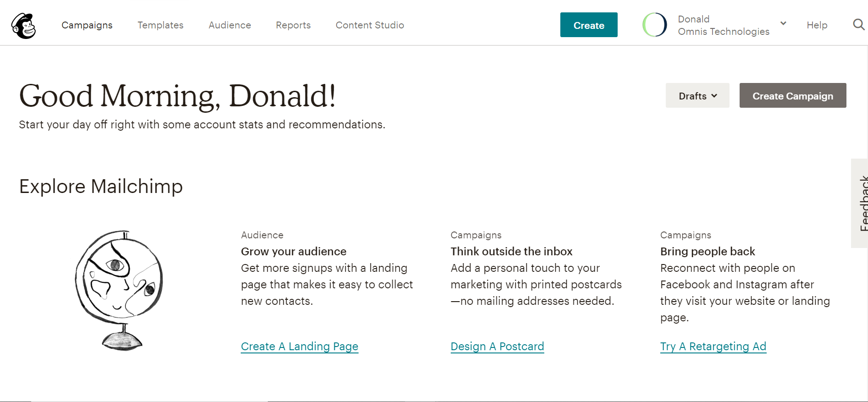The width and height of the screenshot is (868, 402).
Task: Switch to the Reports section
Action: point(293,25)
